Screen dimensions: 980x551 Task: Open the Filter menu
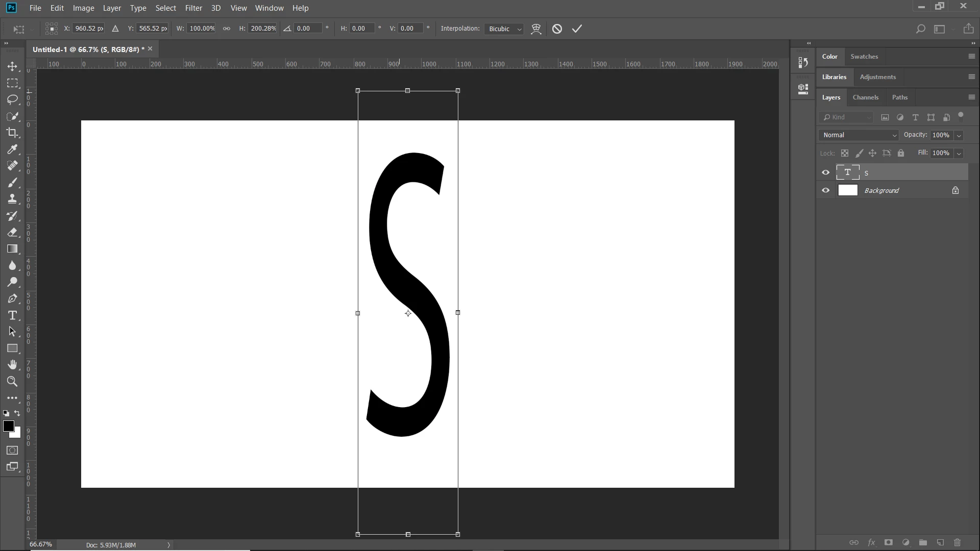click(193, 8)
